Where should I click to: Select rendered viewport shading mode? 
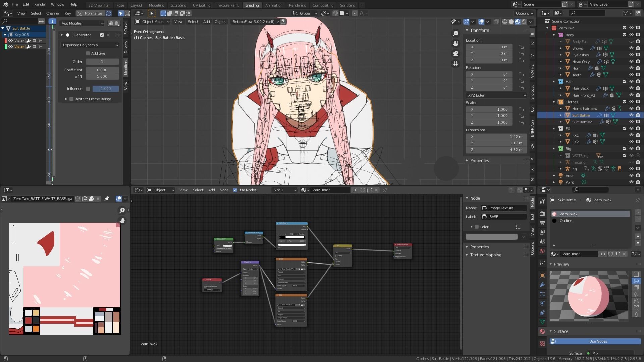[524, 22]
